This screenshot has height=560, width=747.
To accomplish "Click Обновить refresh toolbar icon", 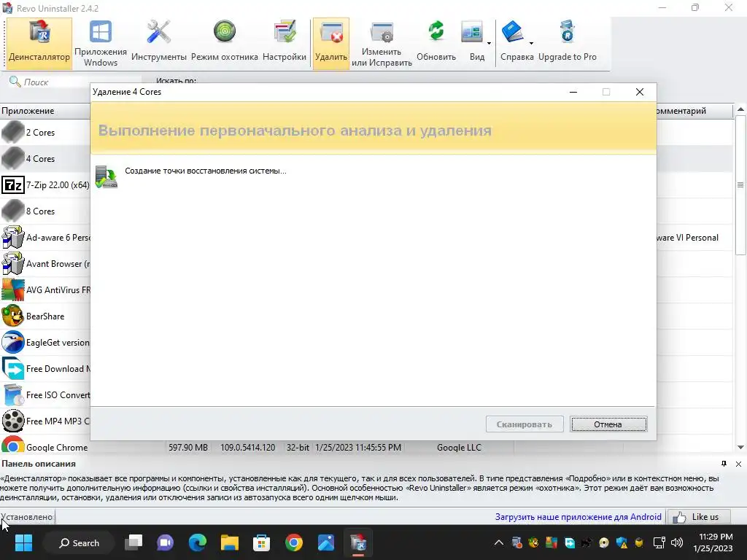I will (436, 43).
